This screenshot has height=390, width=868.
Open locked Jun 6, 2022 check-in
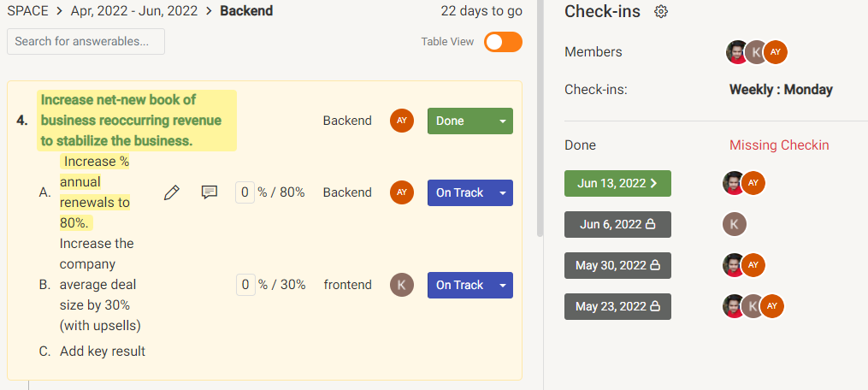[617, 224]
